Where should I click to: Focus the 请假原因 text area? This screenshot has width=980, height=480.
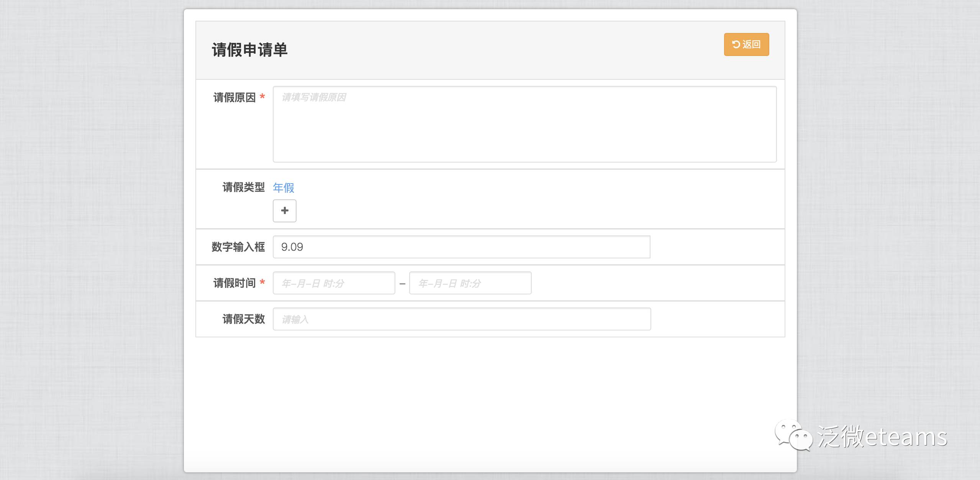pos(524,124)
